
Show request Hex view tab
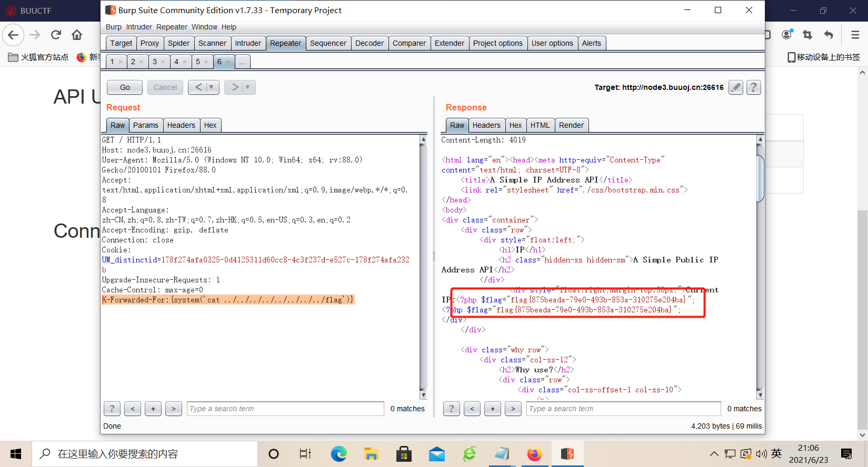(x=210, y=125)
